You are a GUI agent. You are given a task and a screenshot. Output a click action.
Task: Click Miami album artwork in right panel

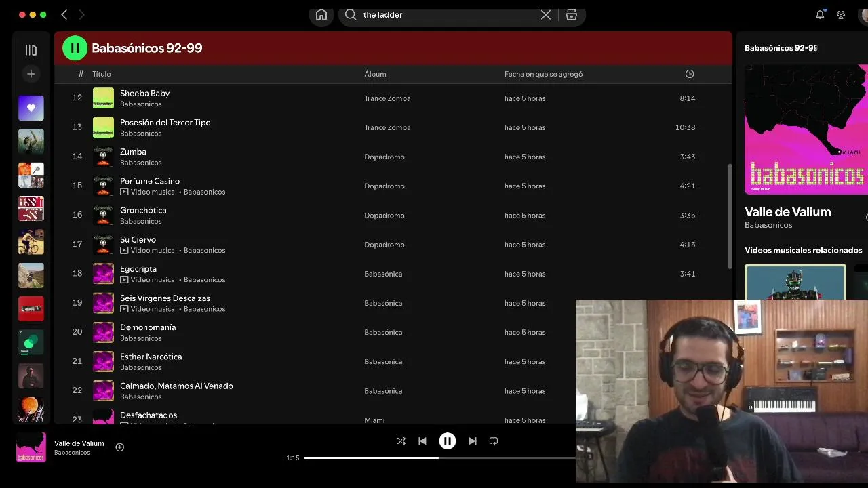pos(806,129)
